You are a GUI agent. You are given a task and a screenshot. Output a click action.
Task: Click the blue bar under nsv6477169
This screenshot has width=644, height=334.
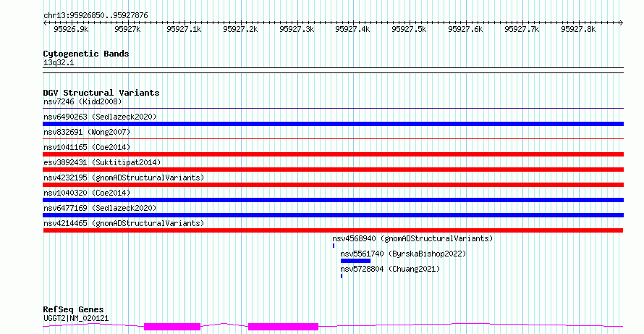click(x=333, y=215)
